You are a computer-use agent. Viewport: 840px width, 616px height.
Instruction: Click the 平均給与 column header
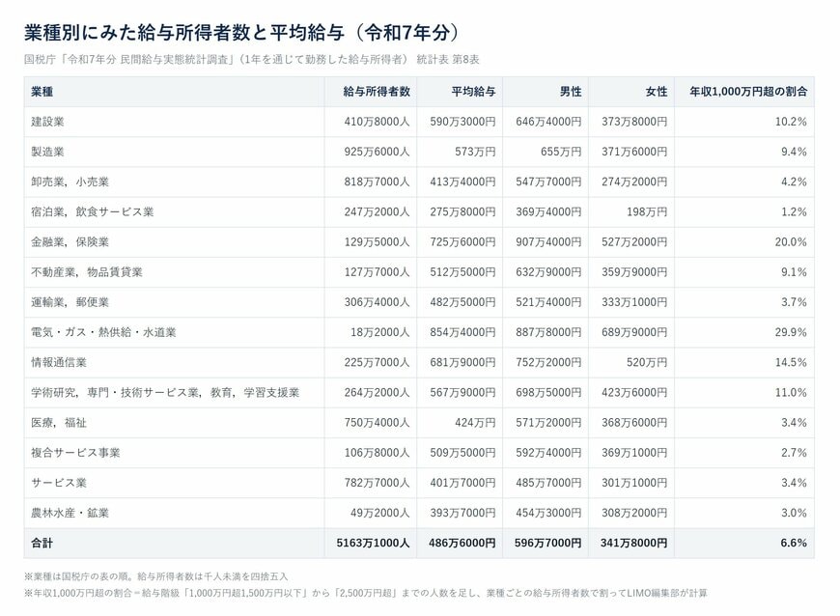point(473,92)
